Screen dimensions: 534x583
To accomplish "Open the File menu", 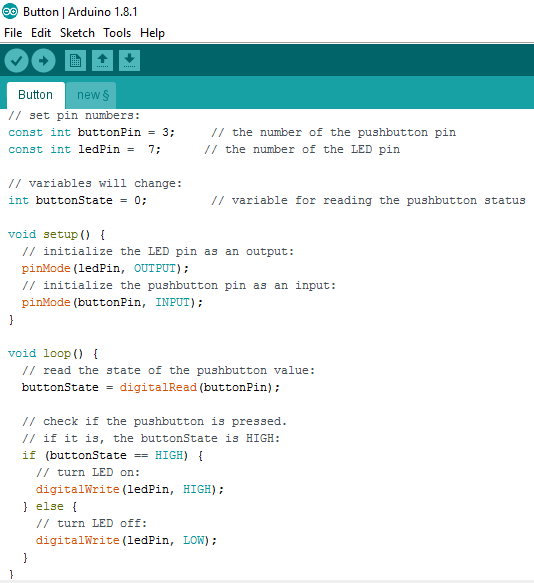I will pos(13,33).
